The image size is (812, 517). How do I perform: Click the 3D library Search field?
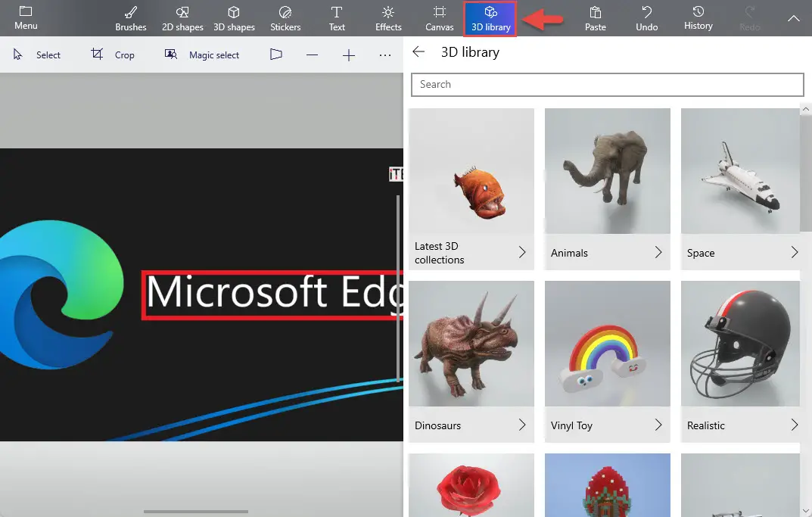coord(608,85)
